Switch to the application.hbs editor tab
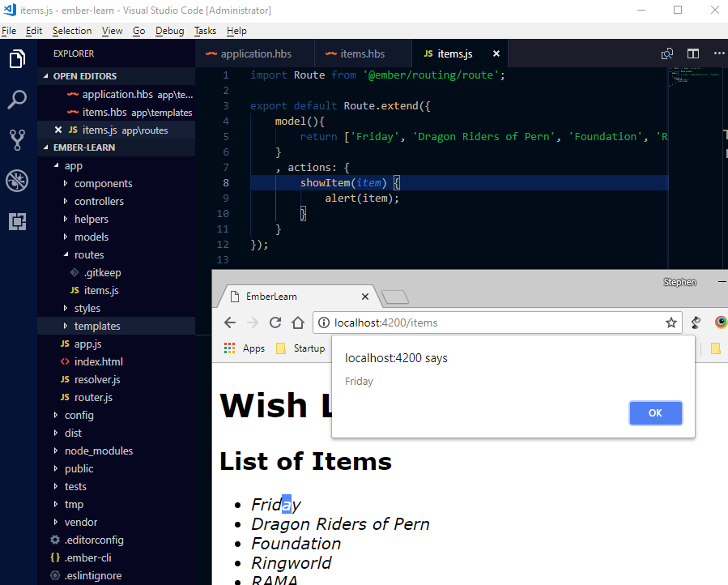The height and width of the screenshot is (585, 728). click(x=255, y=53)
